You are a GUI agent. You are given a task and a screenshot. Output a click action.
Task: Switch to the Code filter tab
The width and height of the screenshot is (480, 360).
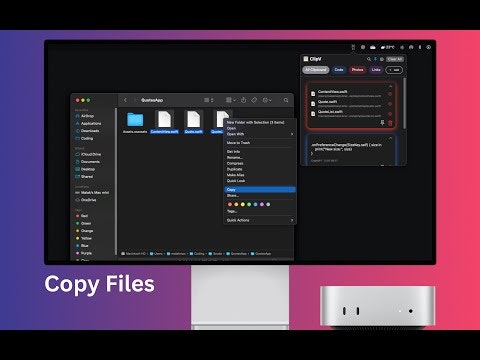pyautogui.click(x=339, y=70)
